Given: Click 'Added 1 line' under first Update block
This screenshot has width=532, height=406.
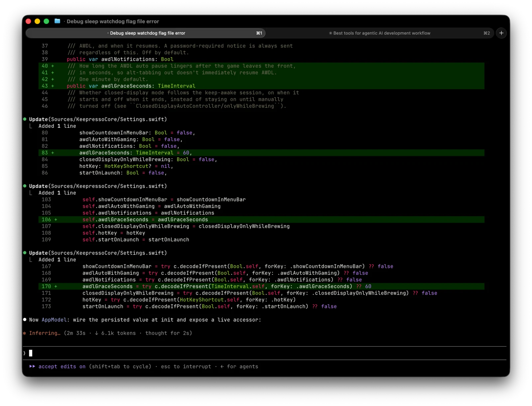Looking at the screenshot, I should point(57,126).
